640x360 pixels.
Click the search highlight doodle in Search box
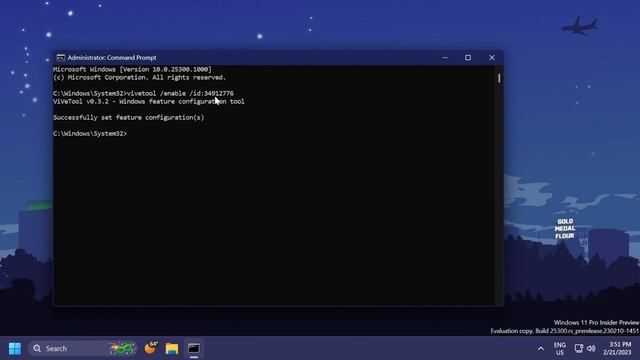tap(122, 348)
